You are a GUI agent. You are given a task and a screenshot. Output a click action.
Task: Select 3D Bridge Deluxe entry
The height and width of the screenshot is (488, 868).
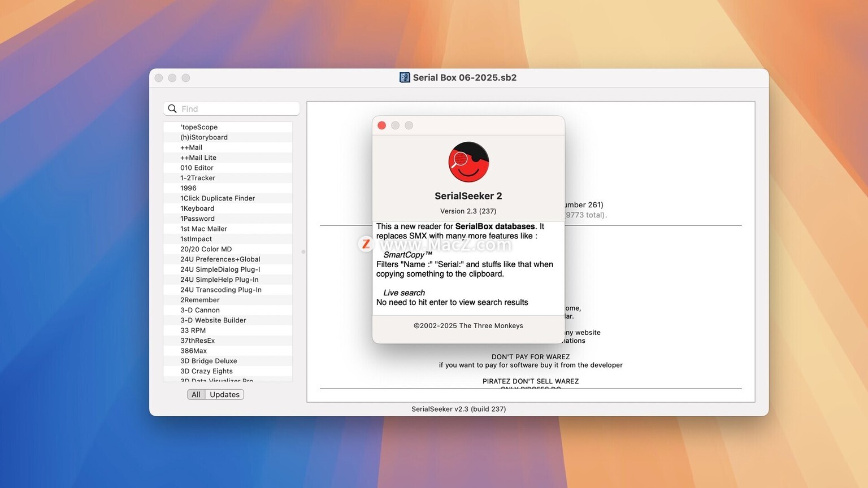[228, 361]
